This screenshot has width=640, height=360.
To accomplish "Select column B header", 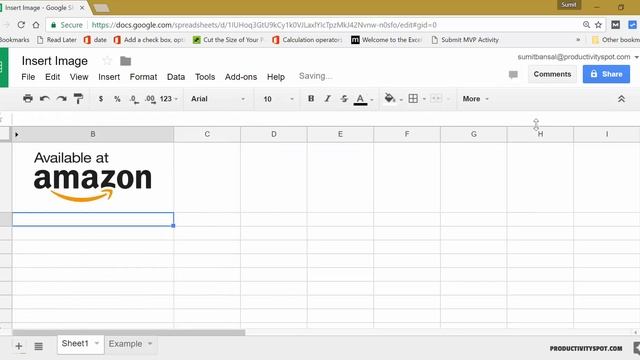I will click(x=93, y=134).
